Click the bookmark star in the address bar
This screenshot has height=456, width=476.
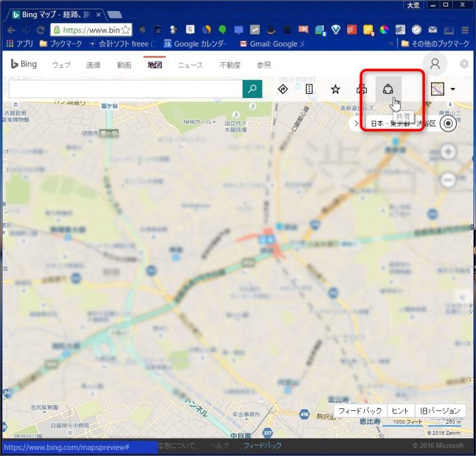(126, 30)
